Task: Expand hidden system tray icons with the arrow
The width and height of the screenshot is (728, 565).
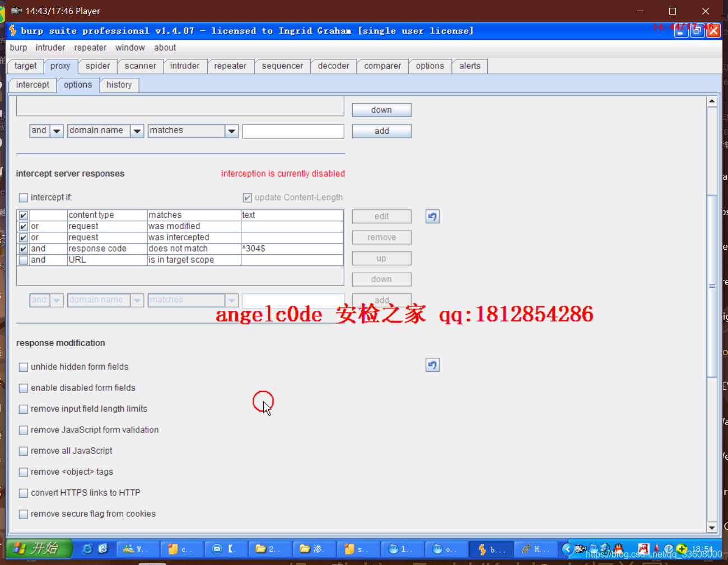Action: point(567,549)
